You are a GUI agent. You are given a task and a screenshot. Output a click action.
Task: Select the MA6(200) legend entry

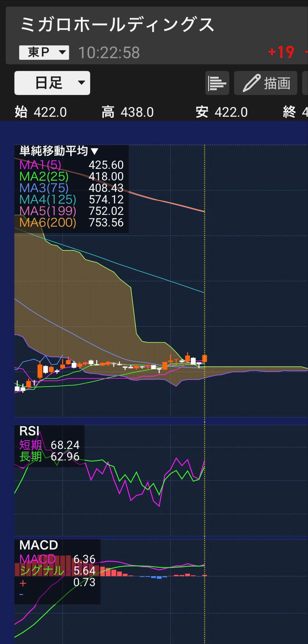pyautogui.click(x=48, y=223)
